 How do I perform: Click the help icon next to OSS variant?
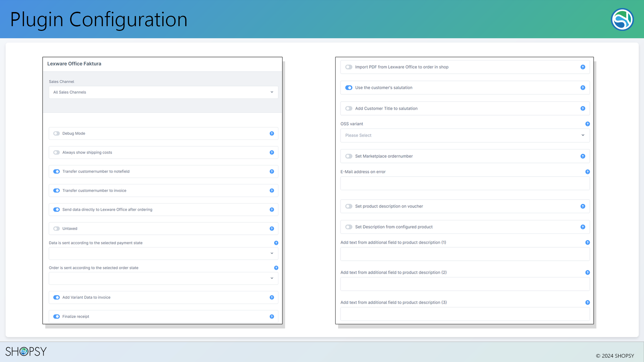[587, 124]
